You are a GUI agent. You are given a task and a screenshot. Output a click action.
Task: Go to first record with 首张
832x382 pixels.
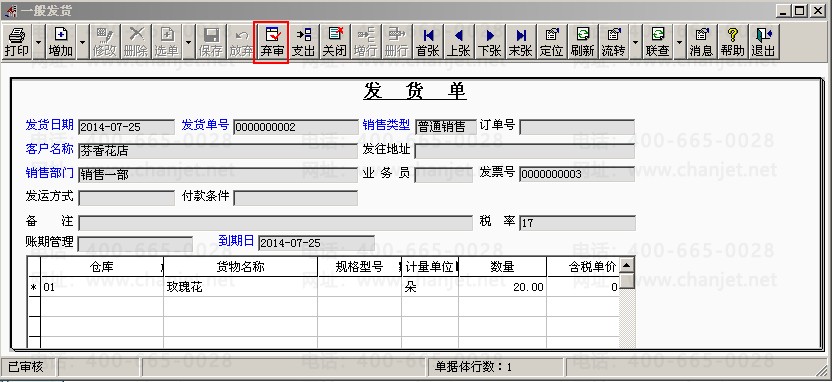click(x=428, y=41)
